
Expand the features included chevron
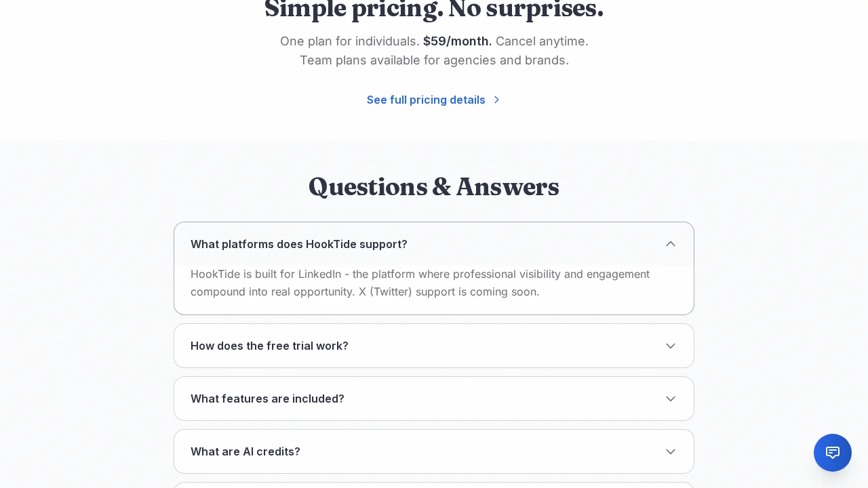tap(671, 399)
